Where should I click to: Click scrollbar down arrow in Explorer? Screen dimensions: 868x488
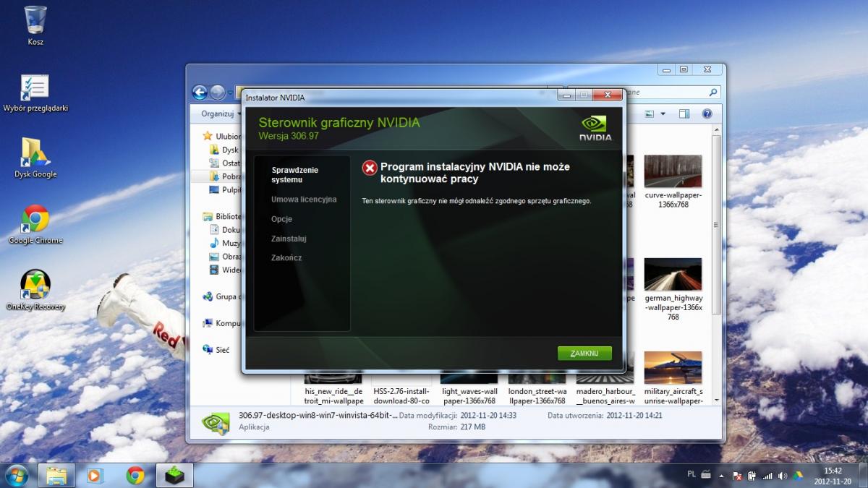[717, 400]
